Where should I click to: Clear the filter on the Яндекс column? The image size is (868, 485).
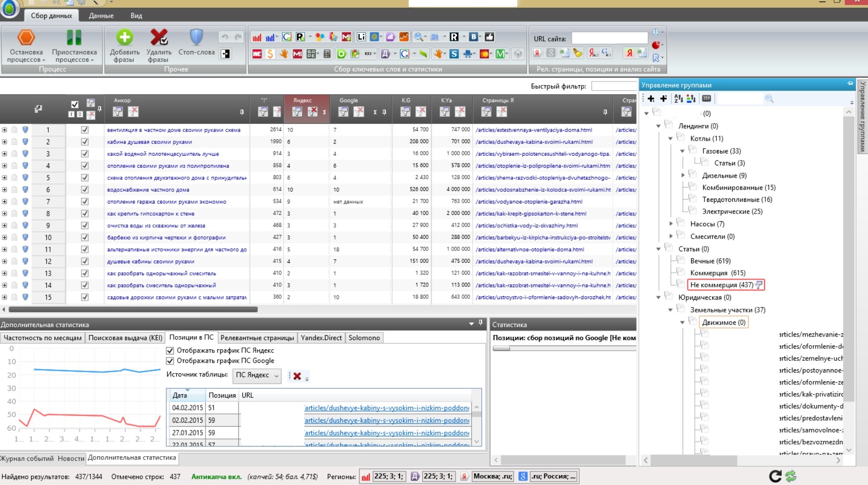tap(313, 112)
